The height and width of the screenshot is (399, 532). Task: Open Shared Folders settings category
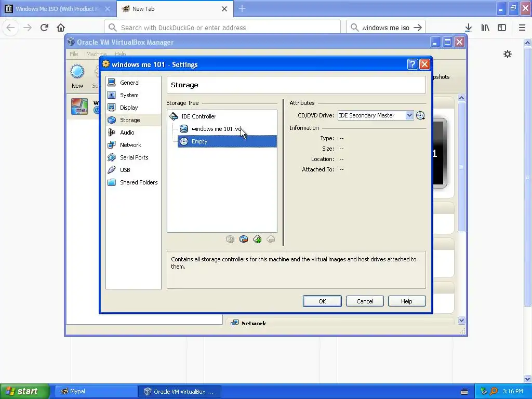click(x=133, y=182)
